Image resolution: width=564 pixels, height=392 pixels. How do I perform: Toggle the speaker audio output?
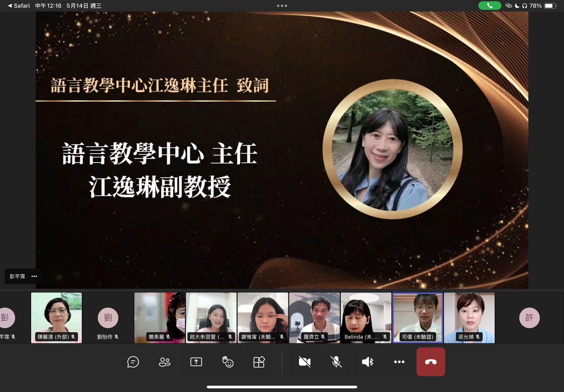tap(367, 362)
